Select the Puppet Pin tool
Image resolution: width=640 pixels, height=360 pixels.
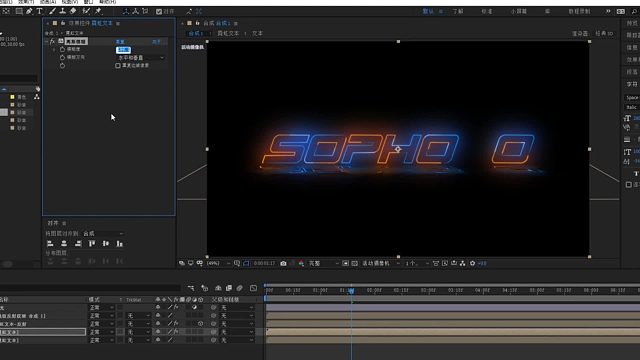98,11
